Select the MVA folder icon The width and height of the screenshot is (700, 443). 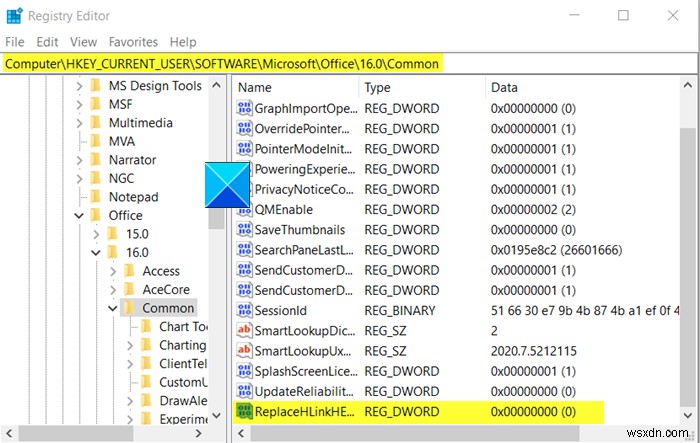pos(95,141)
